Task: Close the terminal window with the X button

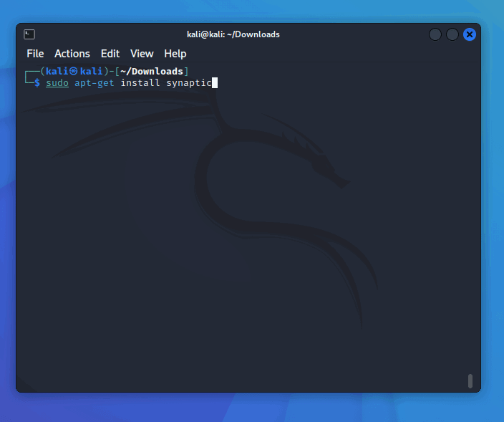Action: (x=470, y=34)
